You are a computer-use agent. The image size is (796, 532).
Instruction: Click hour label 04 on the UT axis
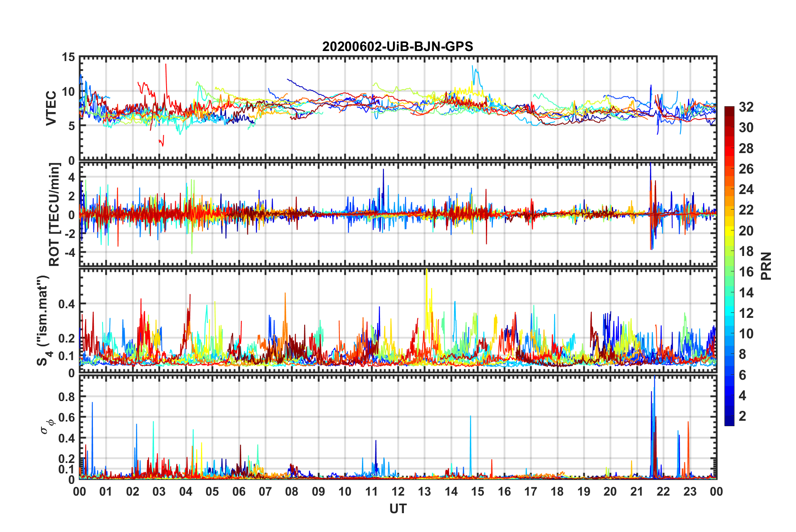(x=186, y=492)
